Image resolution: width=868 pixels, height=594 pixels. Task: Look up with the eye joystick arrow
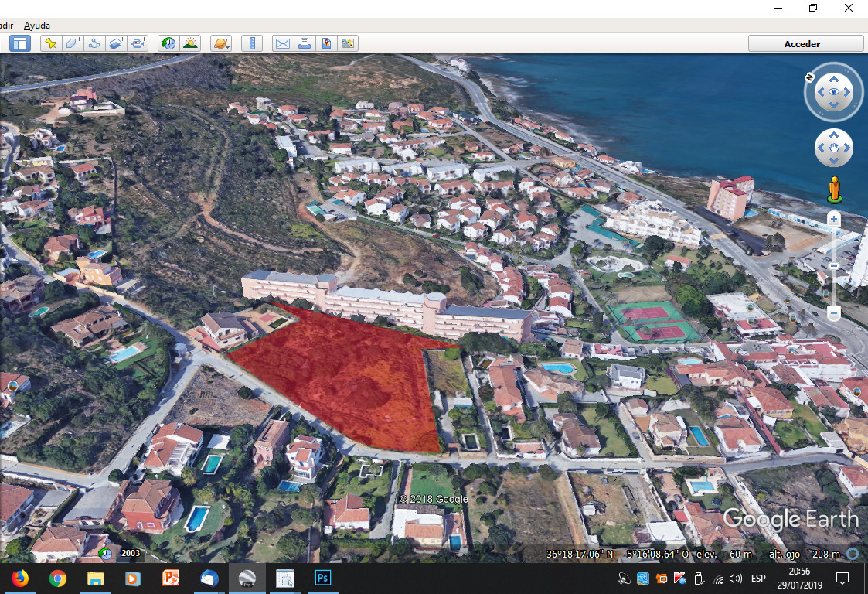click(834, 79)
